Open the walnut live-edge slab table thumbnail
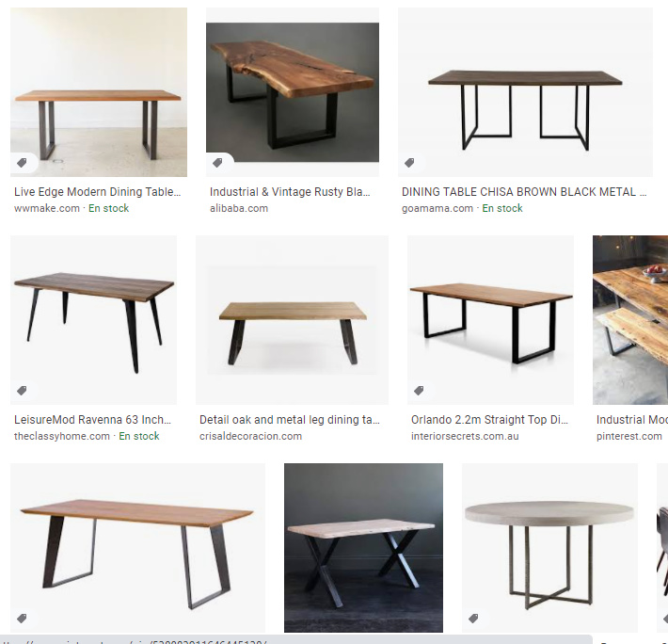 coord(293,92)
